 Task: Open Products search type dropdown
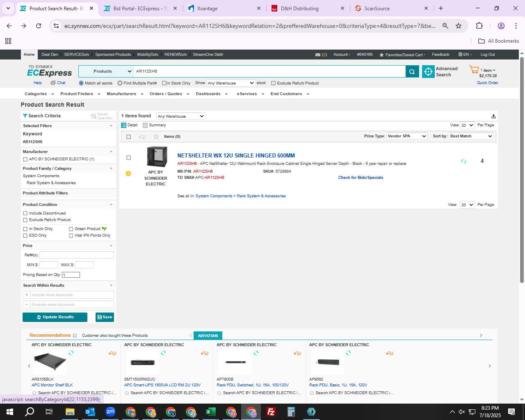(106, 71)
